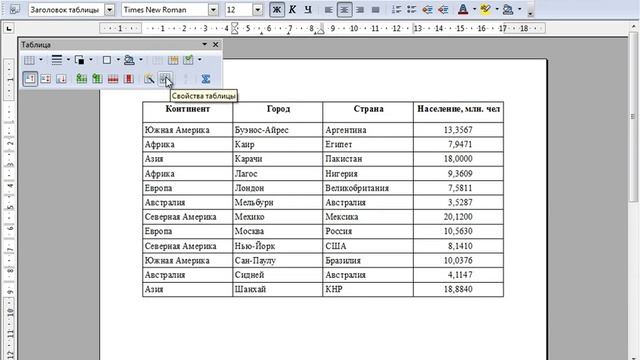
Task: Click the Borders icon in table toolbar
Action: point(107,60)
